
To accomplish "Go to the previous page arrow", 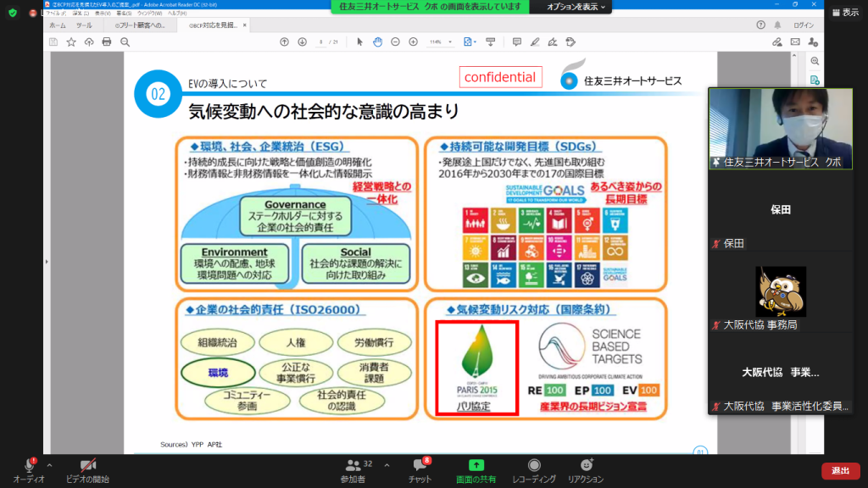I will [x=284, y=42].
